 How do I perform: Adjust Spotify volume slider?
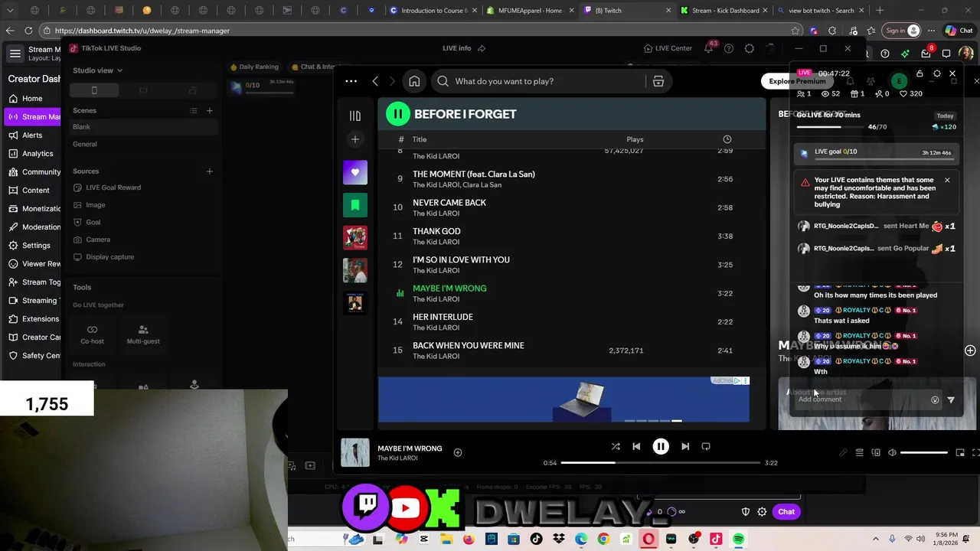pyautogui.click(x=923, y=453)
